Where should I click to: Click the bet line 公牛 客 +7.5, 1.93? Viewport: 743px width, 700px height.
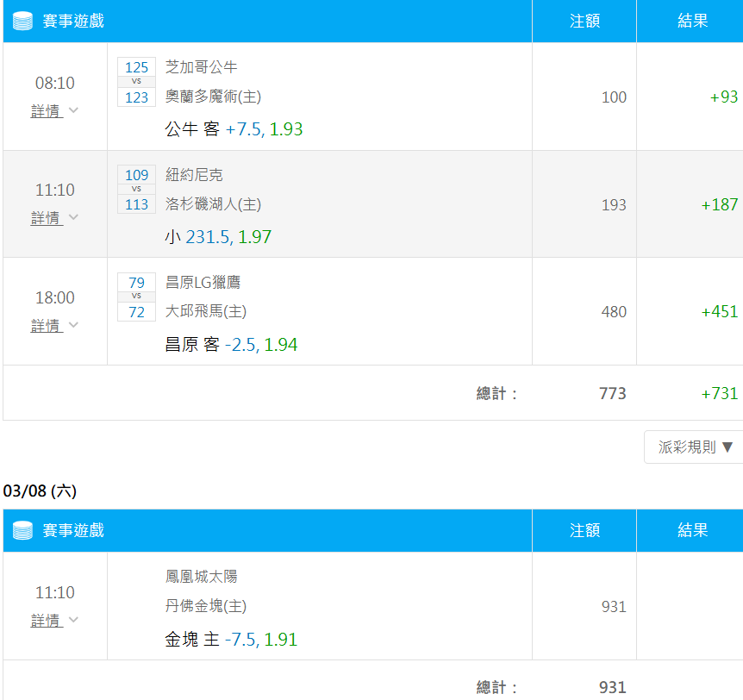[x=234, y=129]
